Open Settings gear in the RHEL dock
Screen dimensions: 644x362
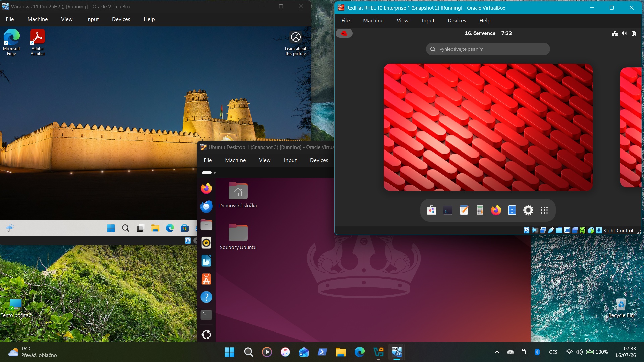(528, 210)
